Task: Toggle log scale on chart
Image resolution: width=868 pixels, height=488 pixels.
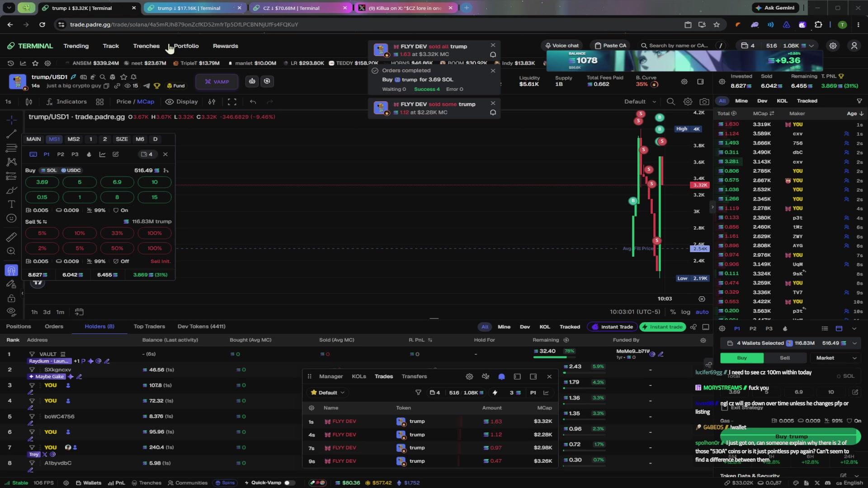Action: click(686, 312)
